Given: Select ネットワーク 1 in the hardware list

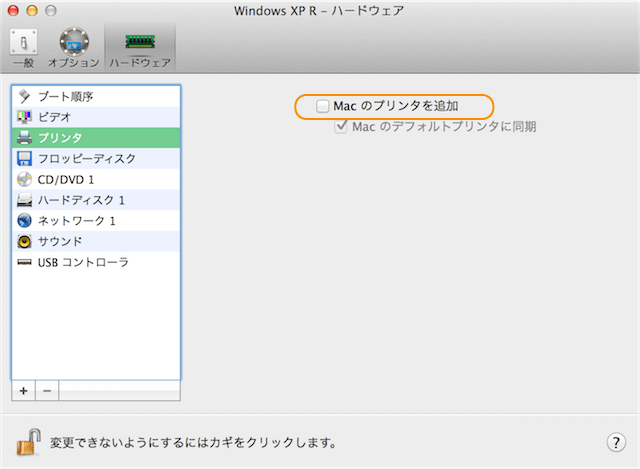Looking at the screenshot, I should 96,221.
